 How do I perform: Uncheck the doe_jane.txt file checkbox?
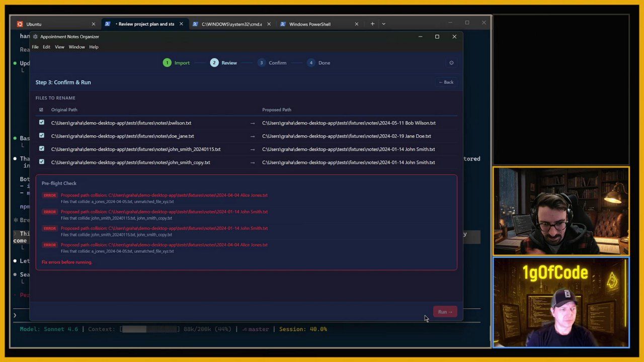[42, 136]
